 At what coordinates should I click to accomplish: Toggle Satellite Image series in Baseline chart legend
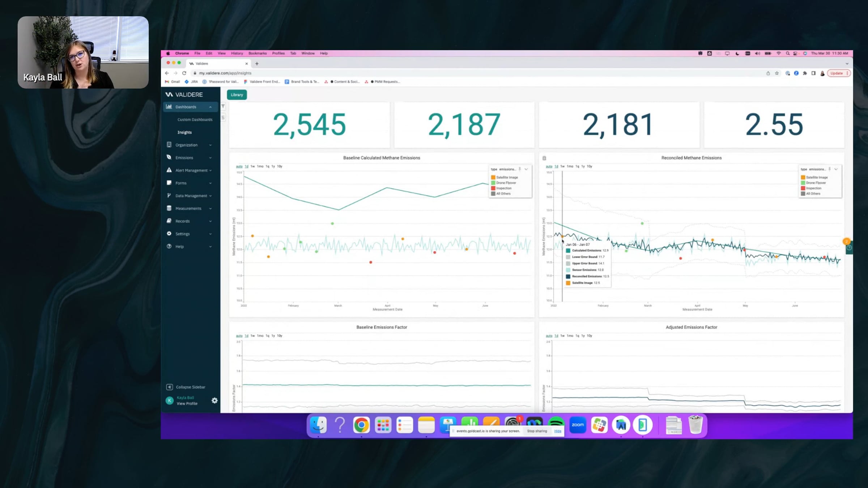(x=507, y=177)
